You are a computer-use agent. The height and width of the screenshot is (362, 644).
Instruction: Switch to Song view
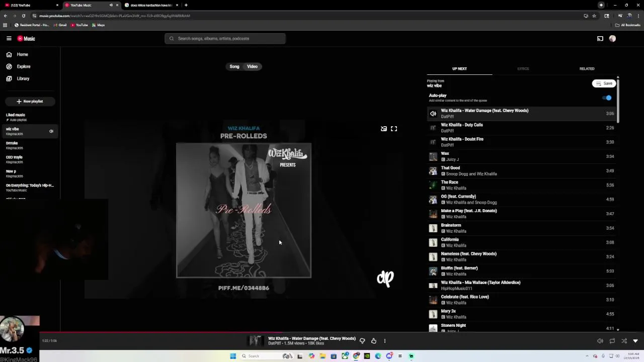234,66
